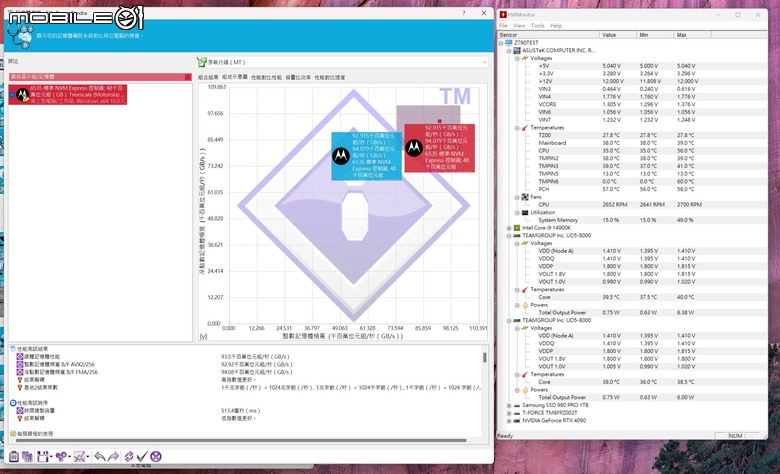The width and height of the screenshot is (780, 474).
Task: Collapse the ASUSTeK Temperatures group
Action: click(517, 128)
